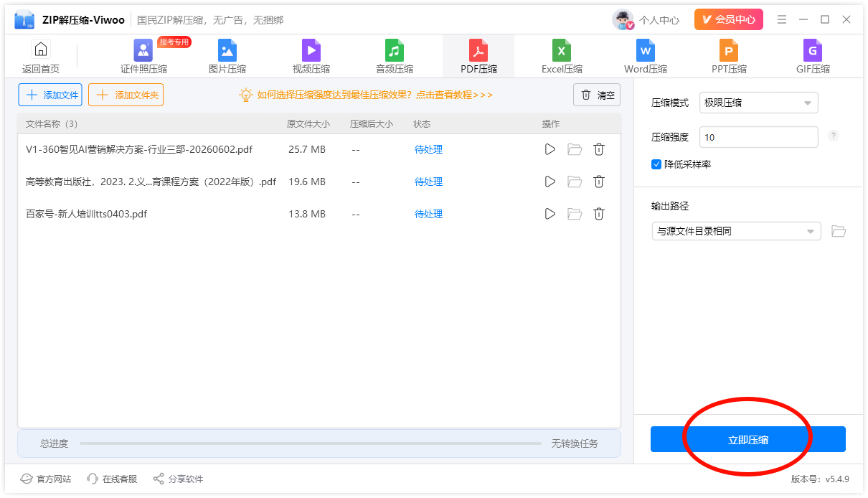Screen dimensions: 868x498
Task: Open output folder for 百家号-新人培训 pdf
Action: click(575, 214)
